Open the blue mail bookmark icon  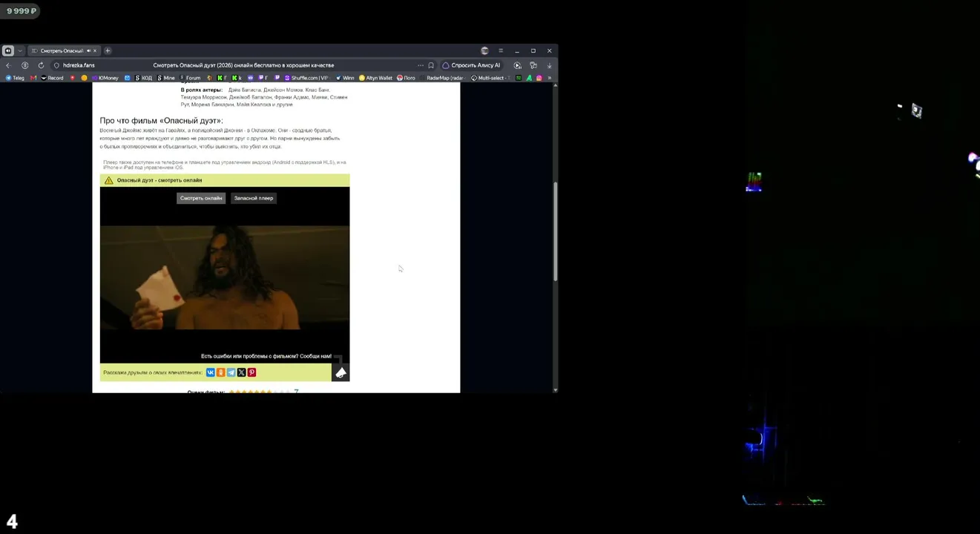(127, 78)
